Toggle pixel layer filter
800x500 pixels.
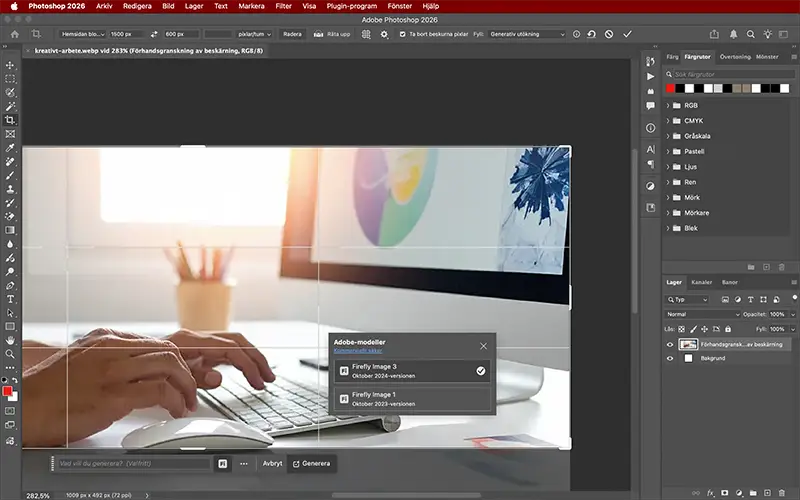coord(725,300)
